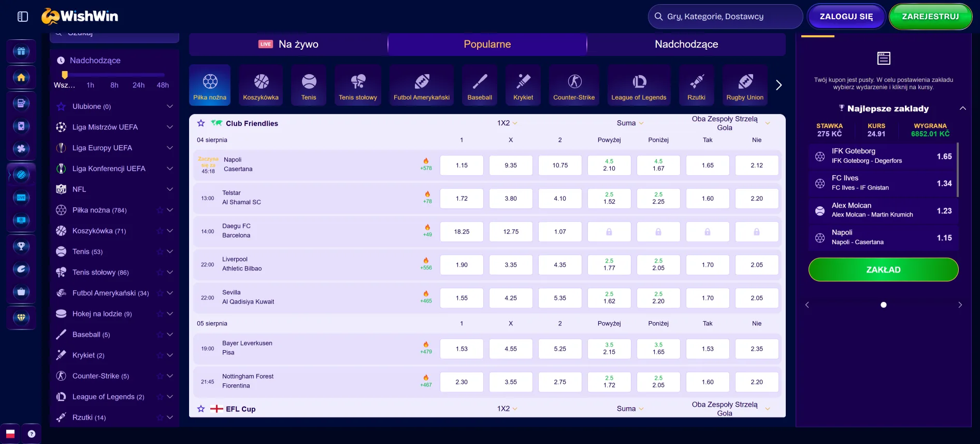Screen dimensions: 980x444
Task: Open the shopping bag shop icon
Action: (21, 292)
